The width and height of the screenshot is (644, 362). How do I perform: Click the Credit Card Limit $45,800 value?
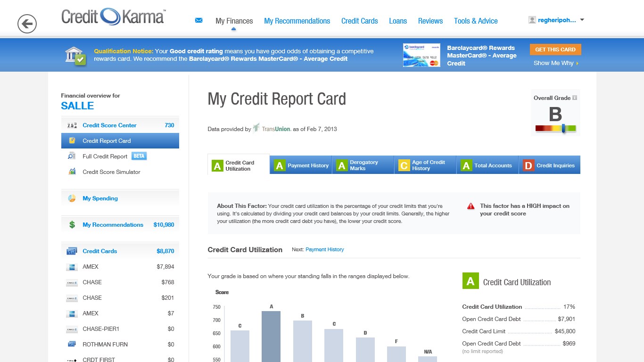pyautogui.click(x=565, y=331)
